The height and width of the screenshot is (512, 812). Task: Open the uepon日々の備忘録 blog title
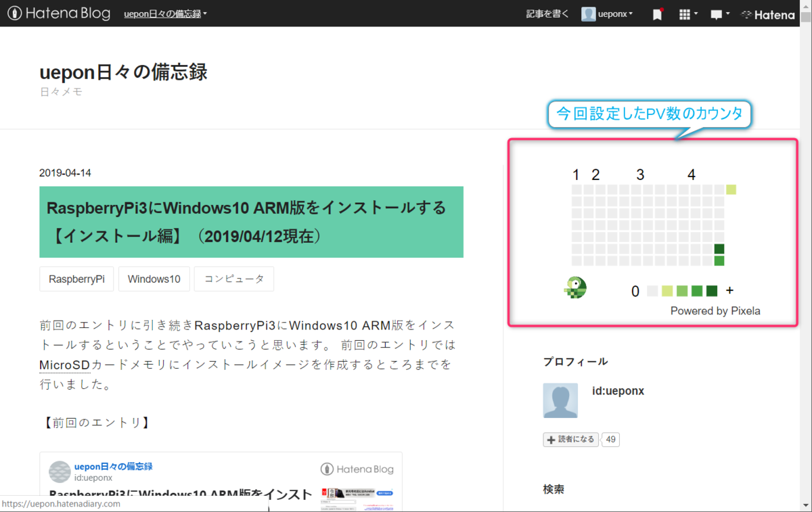click(123, 71)
